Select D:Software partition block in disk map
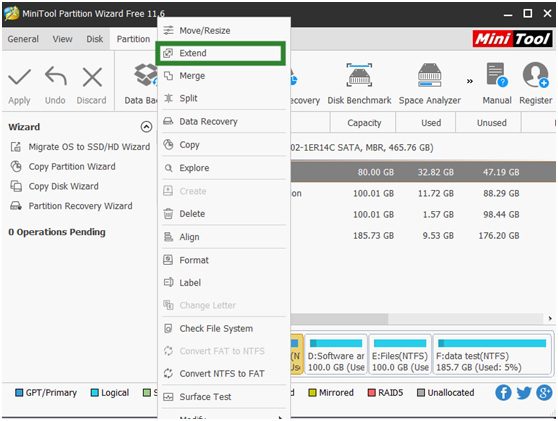This screenshot has height=421, width=558. (336, 354)
